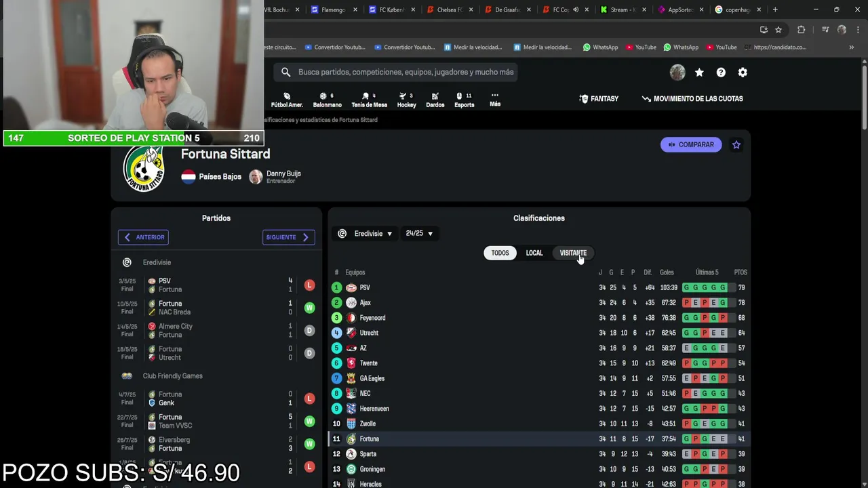This screenshot has width=868, height=488.
Task: Open Fortuna vs NAC Breda match
Action: click(216, 308)
